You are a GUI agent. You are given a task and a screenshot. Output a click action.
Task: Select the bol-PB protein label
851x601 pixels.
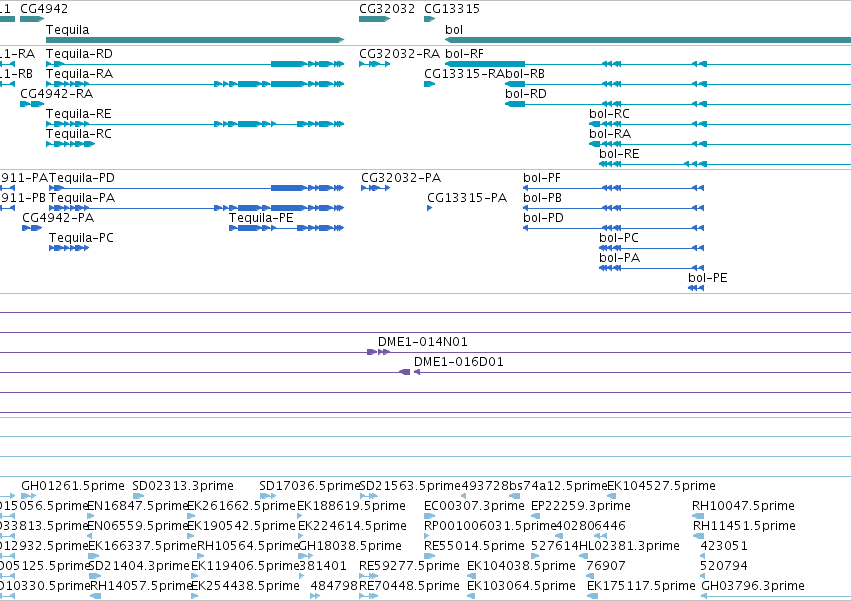[x=542, y=198]
